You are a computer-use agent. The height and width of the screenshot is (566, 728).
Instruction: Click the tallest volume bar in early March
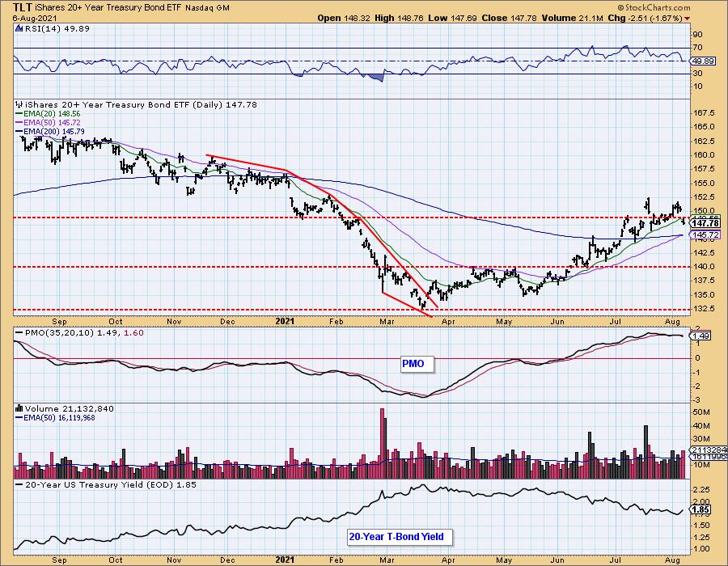[x=383, y=443]
